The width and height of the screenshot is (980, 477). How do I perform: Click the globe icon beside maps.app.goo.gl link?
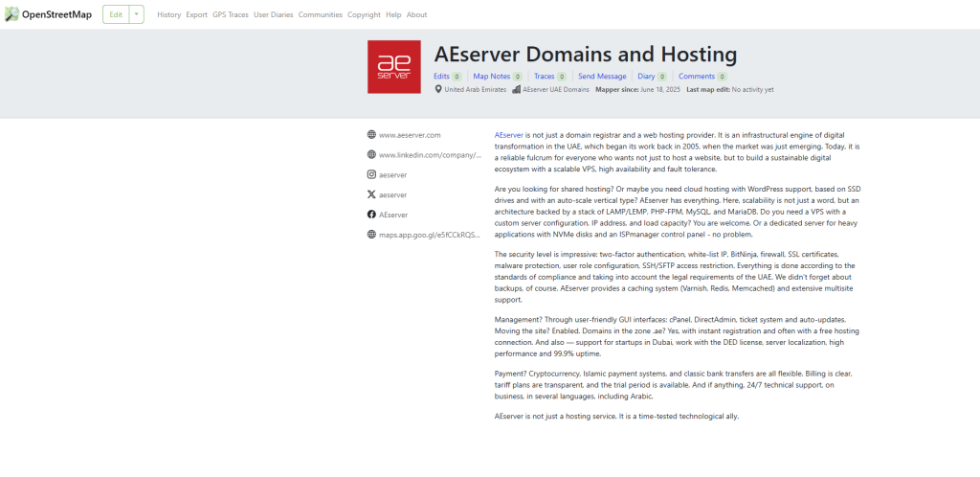pos(372,235)
